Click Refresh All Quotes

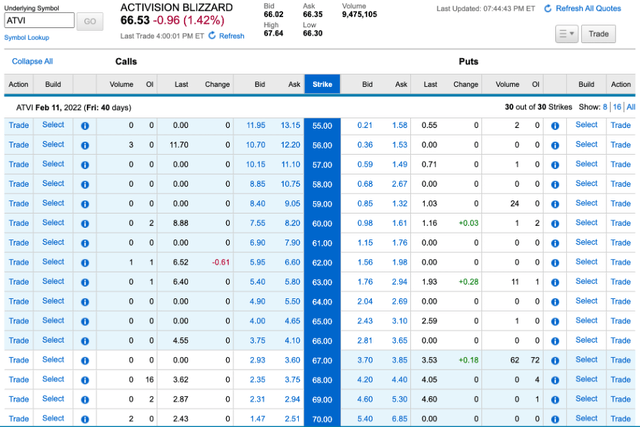pyautogui.click(x=582, y=9)
